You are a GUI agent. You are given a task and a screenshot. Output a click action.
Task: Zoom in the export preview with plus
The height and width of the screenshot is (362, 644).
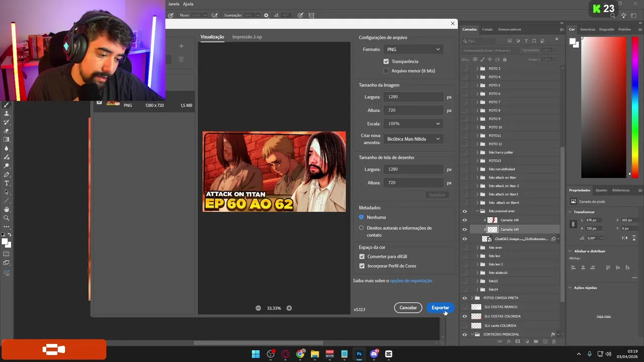point(289,308)
